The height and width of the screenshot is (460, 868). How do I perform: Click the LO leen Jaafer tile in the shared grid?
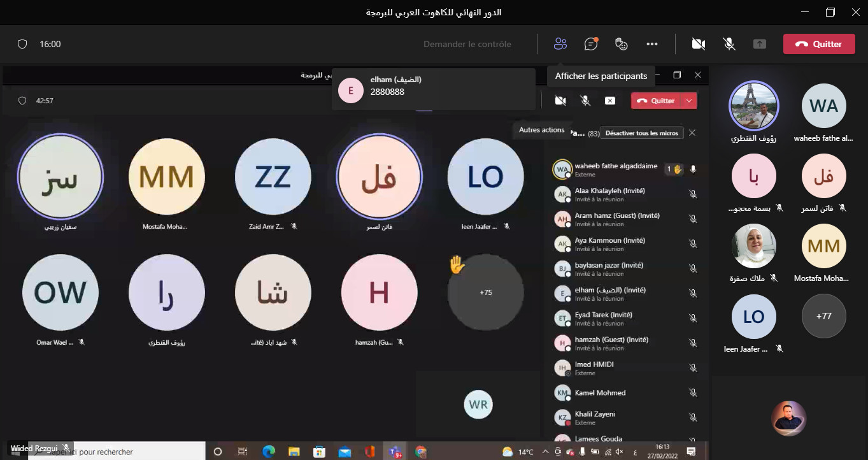click(x=486, y=176)
